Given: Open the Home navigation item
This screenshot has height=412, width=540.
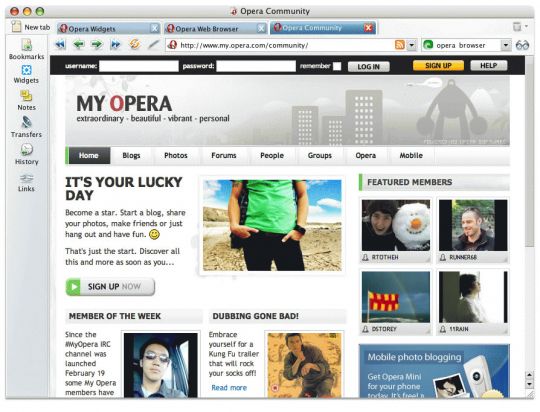Looking at the screenshot, I should pos(89,155).
